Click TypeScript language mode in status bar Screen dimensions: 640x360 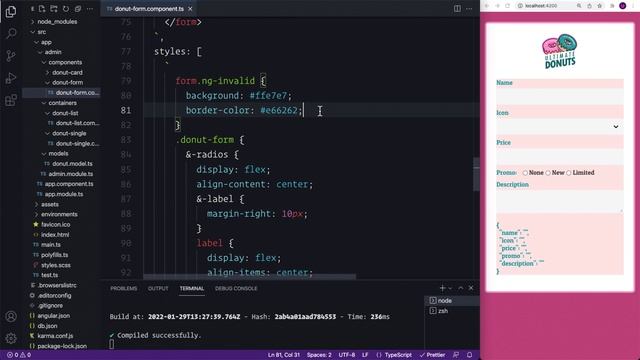(x=394, y=355)
